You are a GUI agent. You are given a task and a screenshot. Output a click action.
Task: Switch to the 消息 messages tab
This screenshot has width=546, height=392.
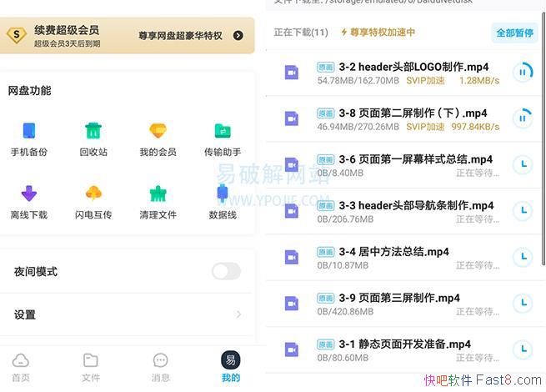(161, 366)
